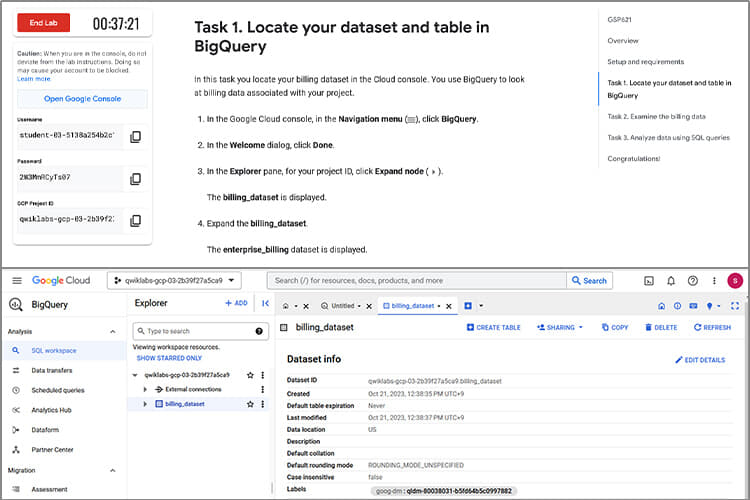
Task: Click Show Starred Only filter
Action: (168, 357)
